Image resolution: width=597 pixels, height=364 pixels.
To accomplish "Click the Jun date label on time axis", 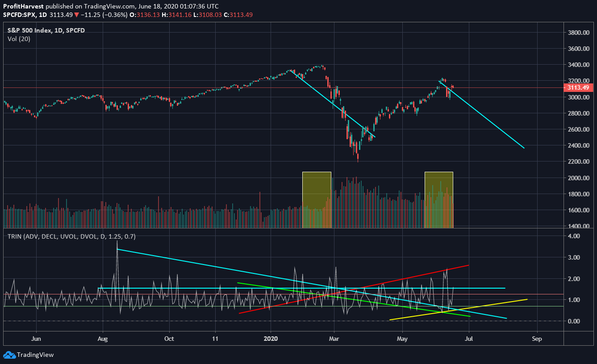I will click(x=37, y=339).
